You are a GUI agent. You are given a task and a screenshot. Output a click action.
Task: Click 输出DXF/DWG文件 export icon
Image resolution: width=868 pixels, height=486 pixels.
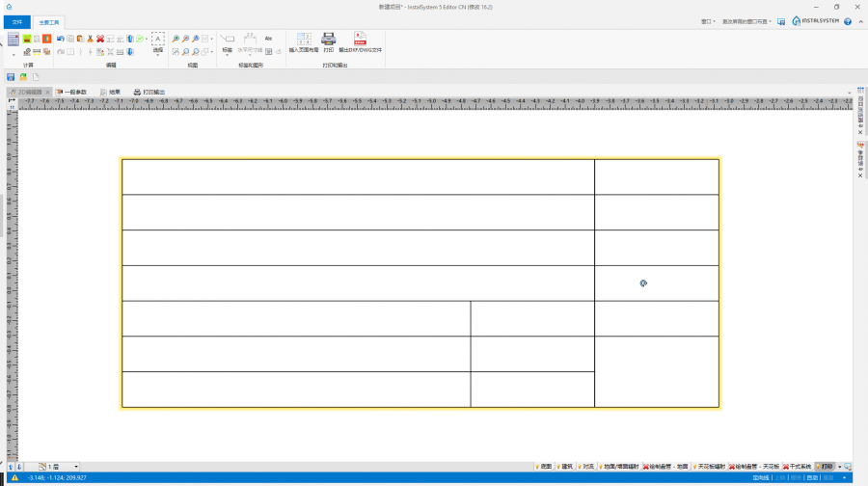360,40
